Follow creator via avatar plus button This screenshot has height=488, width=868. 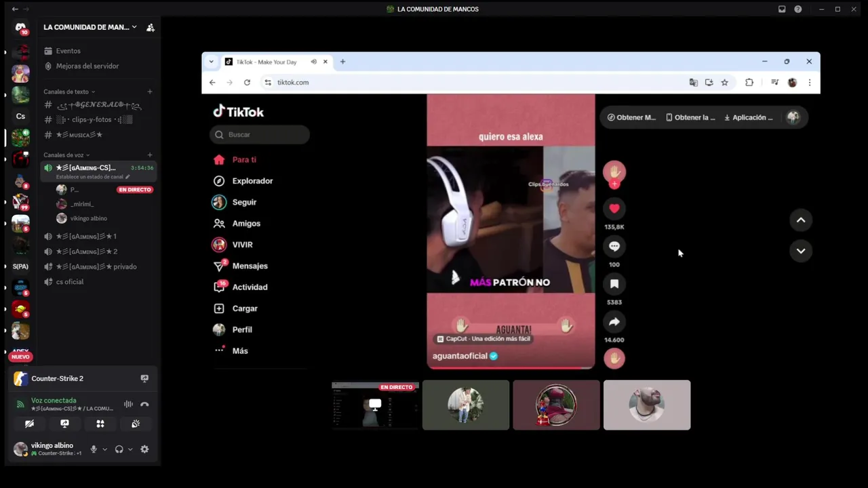coord(614,184)
